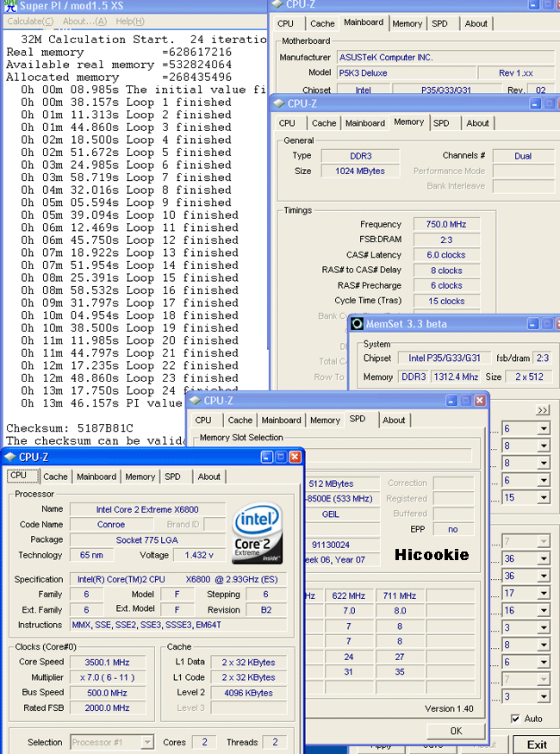Open About tab in front CPU-Z window
560x754 pixels.
[209, 477]
